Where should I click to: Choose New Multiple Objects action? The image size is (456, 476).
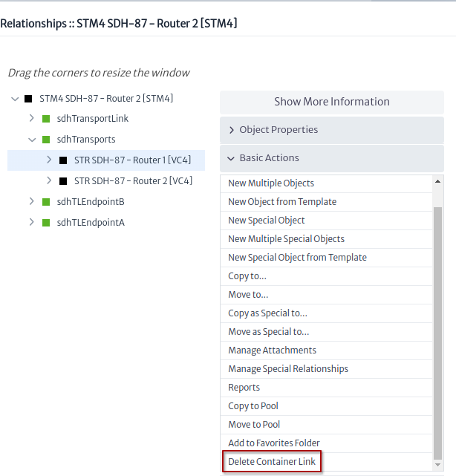coord(326,183)
